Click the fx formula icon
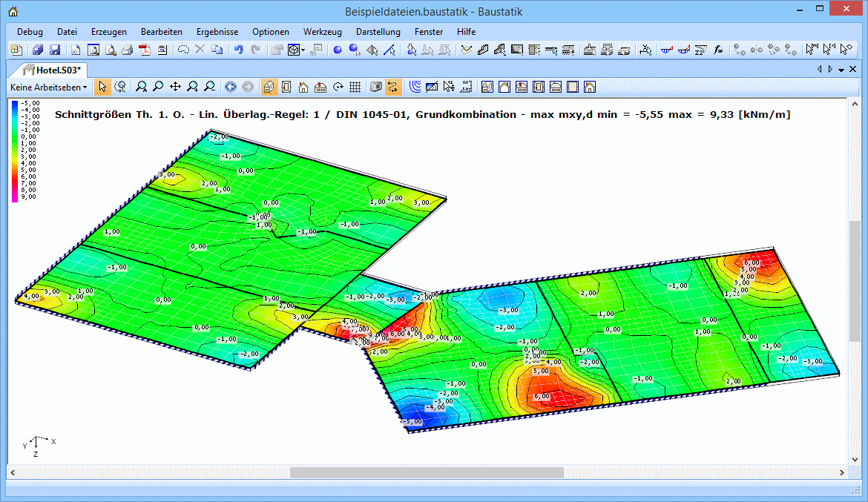Screen dimensions: 868x502 [718, 50]
